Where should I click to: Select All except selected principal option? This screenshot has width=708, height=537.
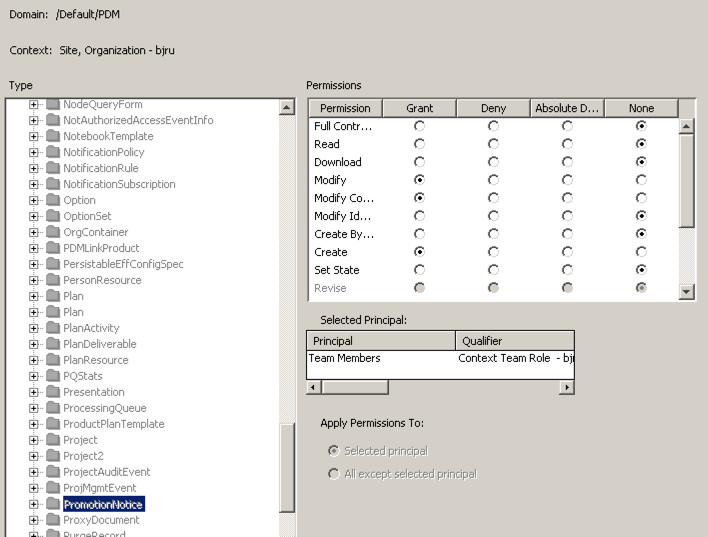click(x=334, y=474)
